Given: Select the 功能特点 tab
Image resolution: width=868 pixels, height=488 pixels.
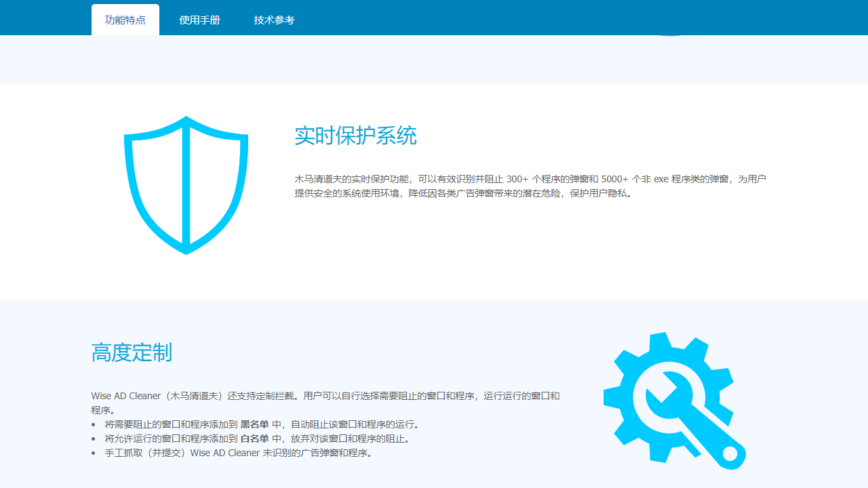Looking at the screenshot, I should coord(125,20).
